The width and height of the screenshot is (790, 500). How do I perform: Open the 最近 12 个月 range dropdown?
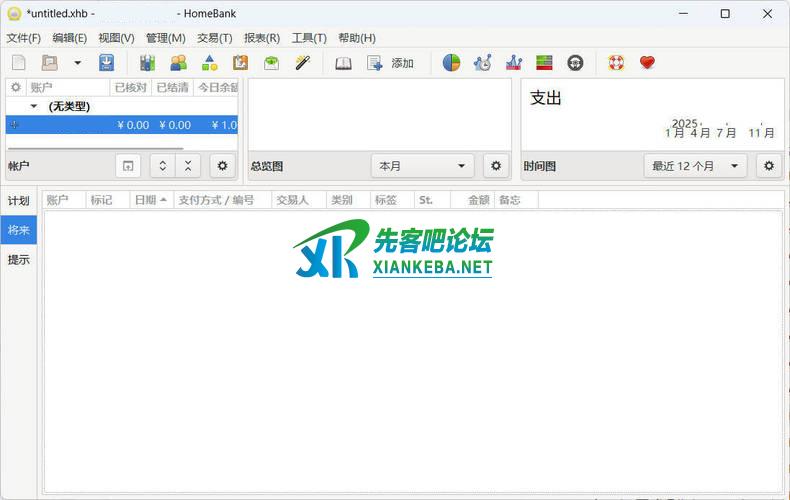(x=695, y=166)
